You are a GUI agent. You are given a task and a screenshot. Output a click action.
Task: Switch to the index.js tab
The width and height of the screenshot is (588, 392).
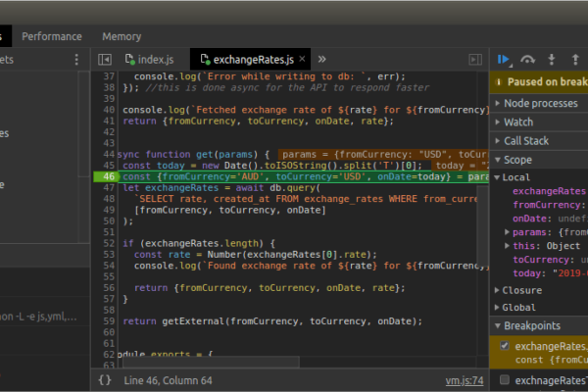click(149, 59)
